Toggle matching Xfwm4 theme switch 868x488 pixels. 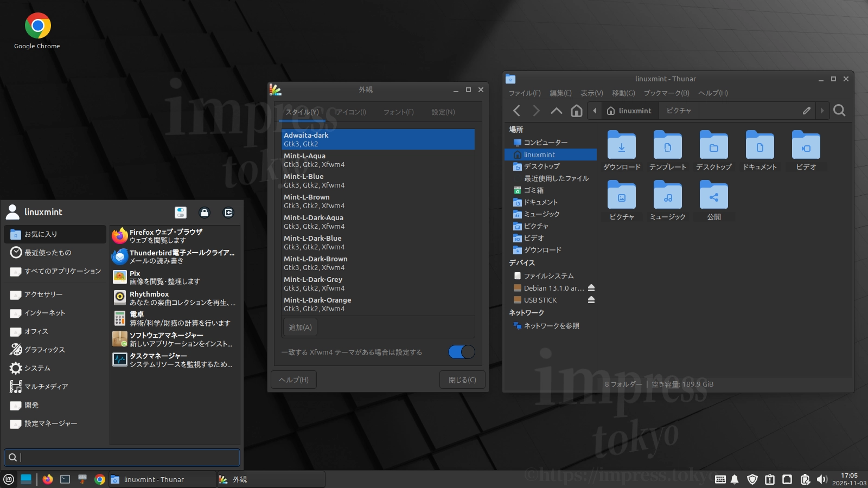[x=462, y=352]
